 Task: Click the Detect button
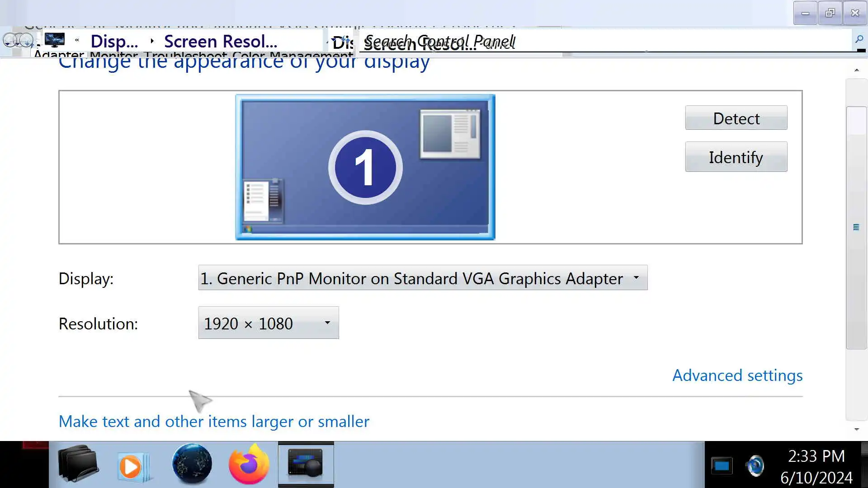736,118
